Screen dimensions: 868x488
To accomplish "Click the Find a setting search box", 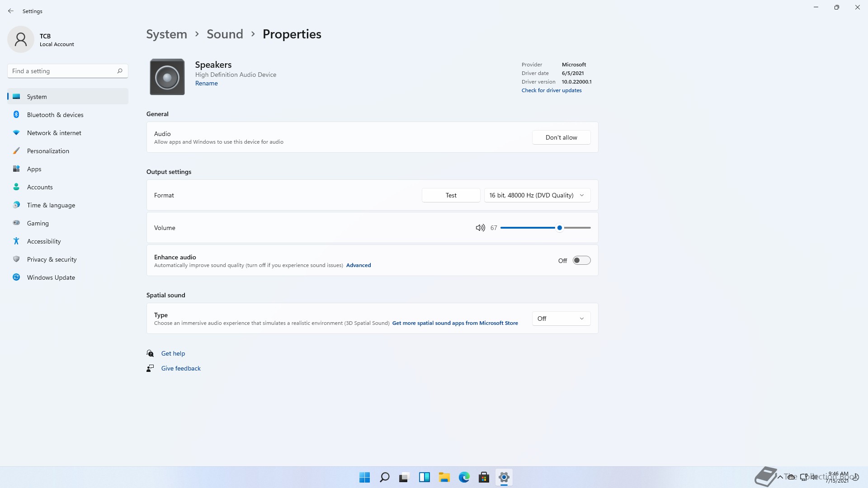I will click(x=68, y=71).
